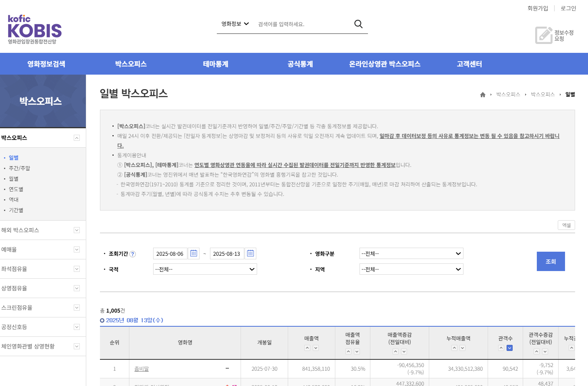Open the 공식통계 menu
This screenshot has width=588, height=386.
(300, 64)
